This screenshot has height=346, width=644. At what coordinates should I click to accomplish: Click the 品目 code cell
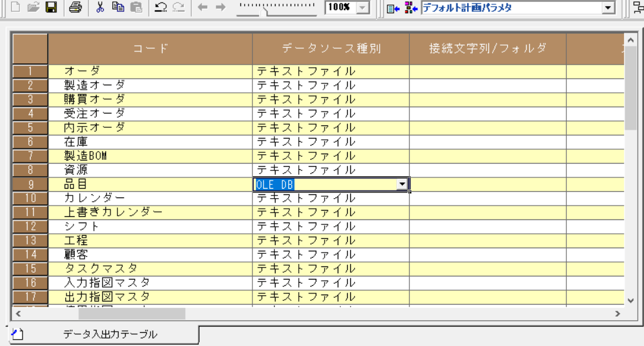click(x=150, y=184)
